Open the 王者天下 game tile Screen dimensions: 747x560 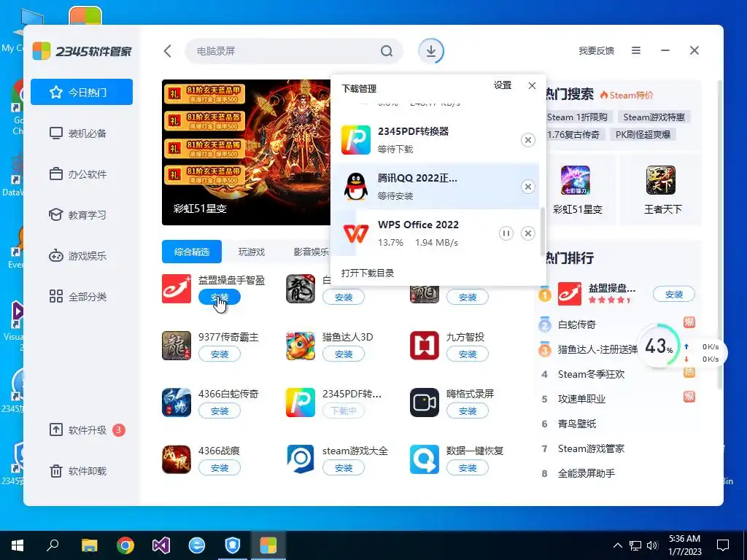661,190
